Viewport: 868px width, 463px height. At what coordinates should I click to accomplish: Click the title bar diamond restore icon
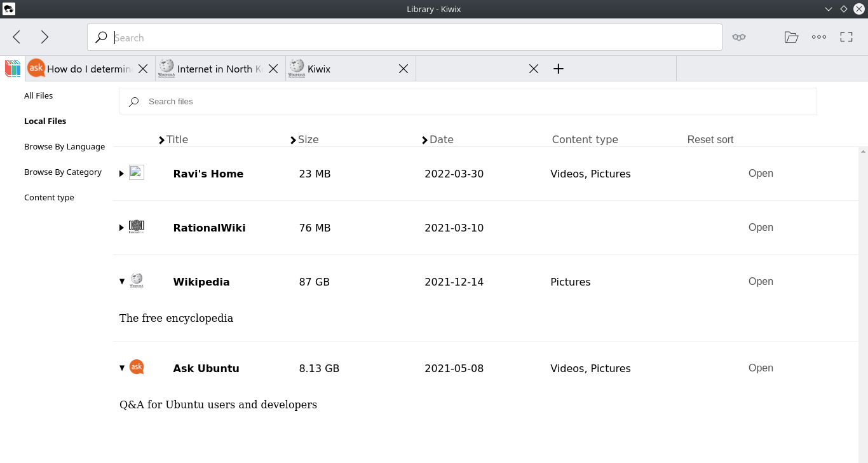click(x=843, y=9)
